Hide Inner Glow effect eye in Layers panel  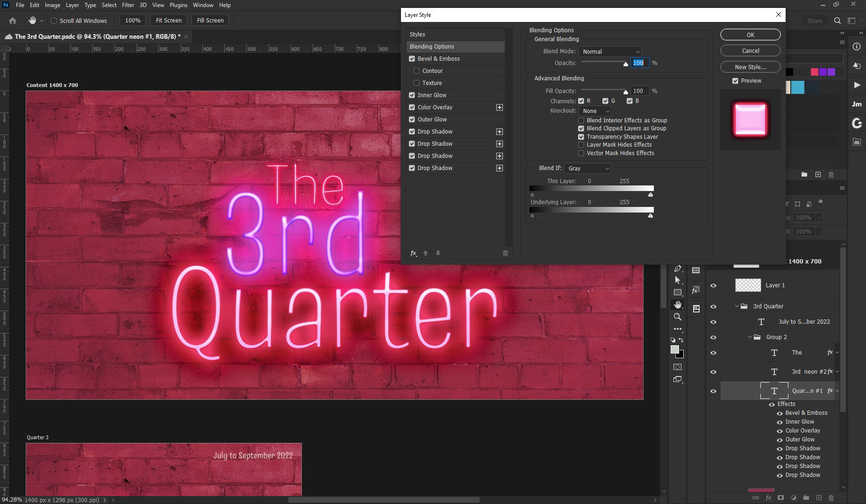tap(780, 422)
